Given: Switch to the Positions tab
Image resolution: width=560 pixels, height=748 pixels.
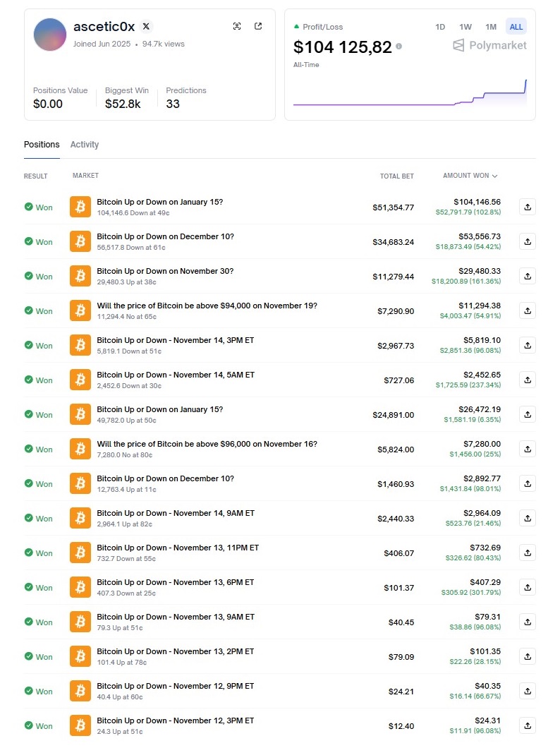Looking at the screenshot, I should point(42,145).
